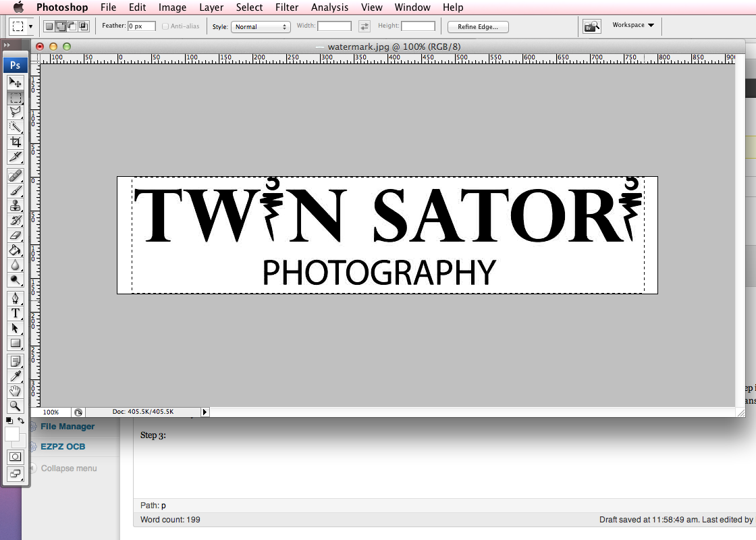
Task: Click the Refine Edge button
Action: point(478,26)
